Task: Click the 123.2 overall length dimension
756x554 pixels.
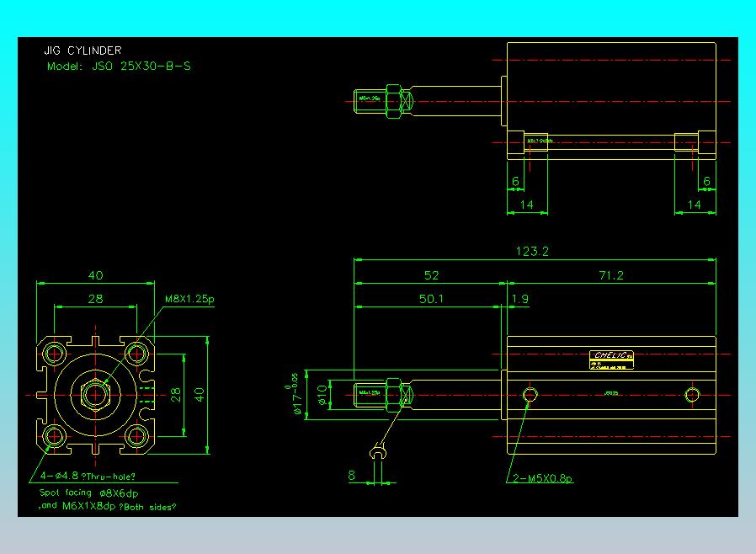Action: click(532, 251)
